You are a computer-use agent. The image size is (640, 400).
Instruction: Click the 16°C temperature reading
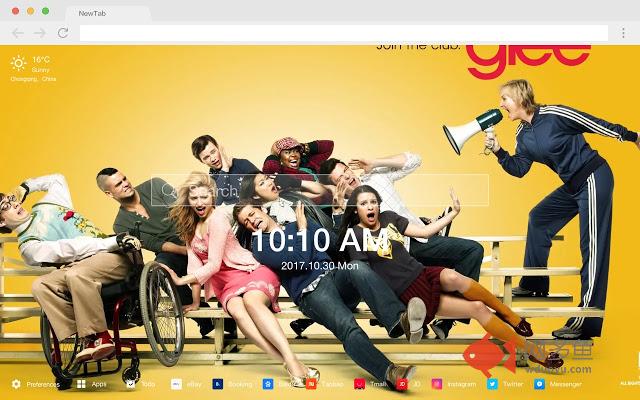coord(41,60)
